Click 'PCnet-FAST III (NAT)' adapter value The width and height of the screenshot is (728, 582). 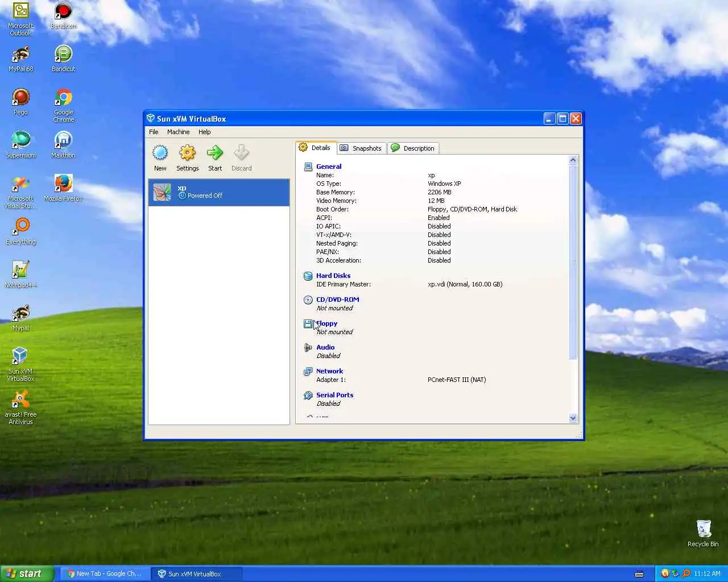pos(457,380)
